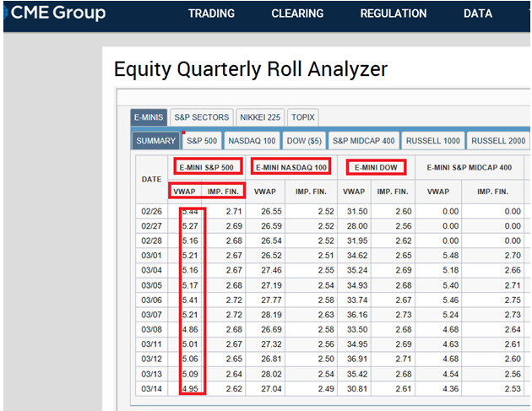Select the E-MINIS tab
532x411 pixels.
tap(149, 117)
